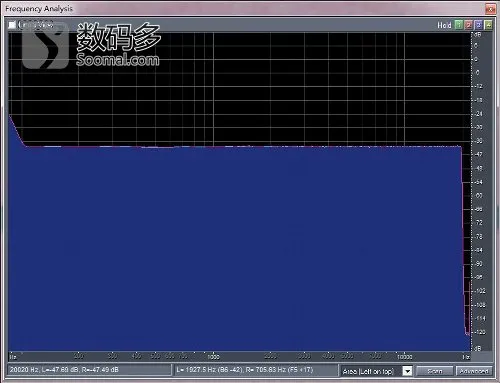Screen dimensions: 500x383
Task: Enable the Linear View checkbox
Action: pos(12,25)
